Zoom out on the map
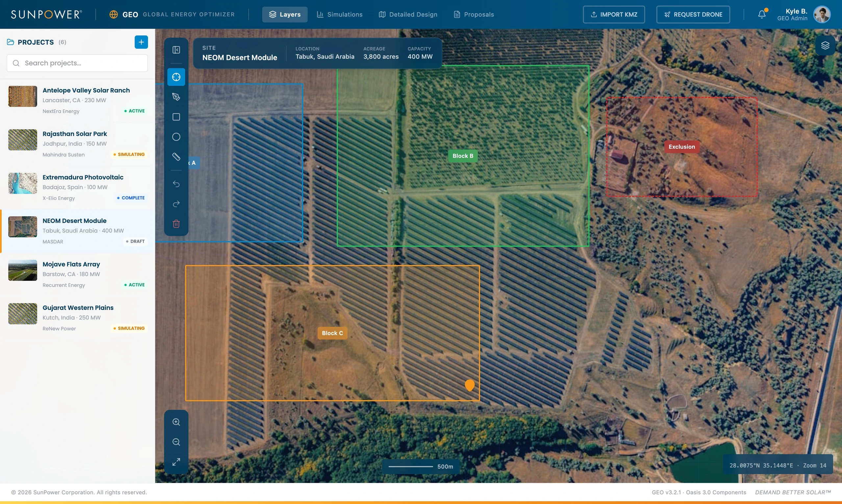Screen dimensions: 842x504 [x=176, y=442]
